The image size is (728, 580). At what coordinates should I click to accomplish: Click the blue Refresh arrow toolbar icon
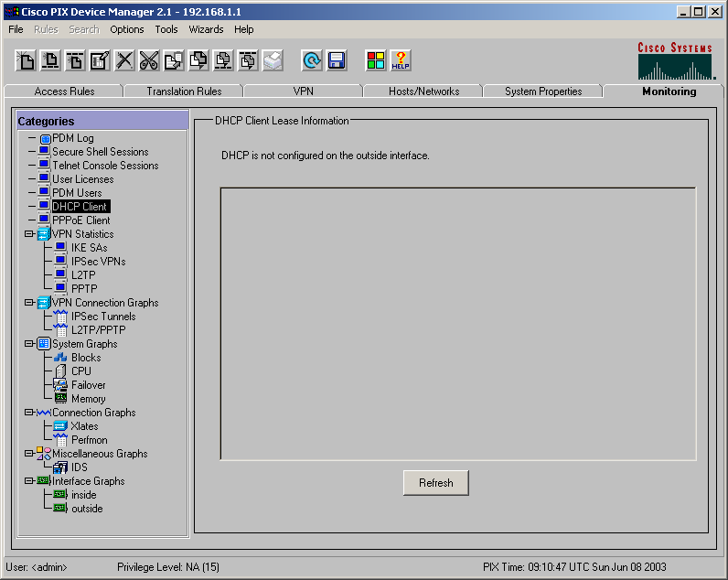tap(312, 60)
